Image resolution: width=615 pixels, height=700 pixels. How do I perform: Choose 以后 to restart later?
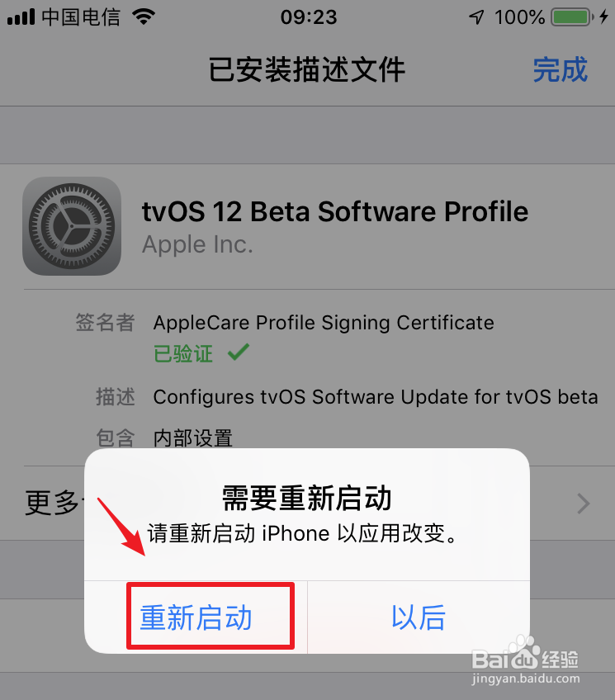tap(419, 617)
